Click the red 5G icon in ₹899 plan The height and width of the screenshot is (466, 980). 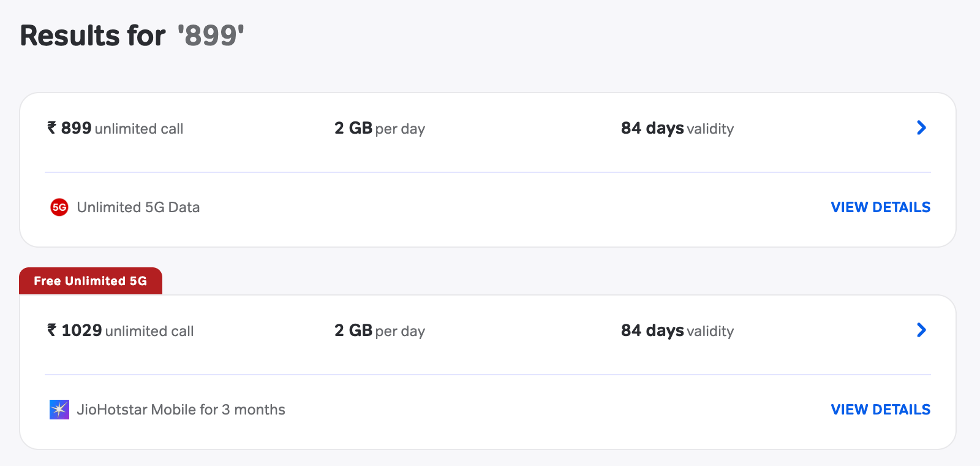pos(59,207)
